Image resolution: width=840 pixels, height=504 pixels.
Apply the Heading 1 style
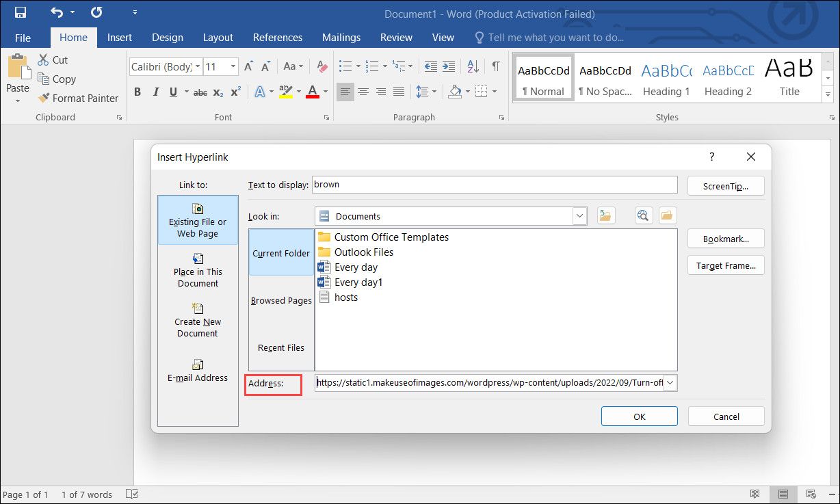(x=666, y=79)
